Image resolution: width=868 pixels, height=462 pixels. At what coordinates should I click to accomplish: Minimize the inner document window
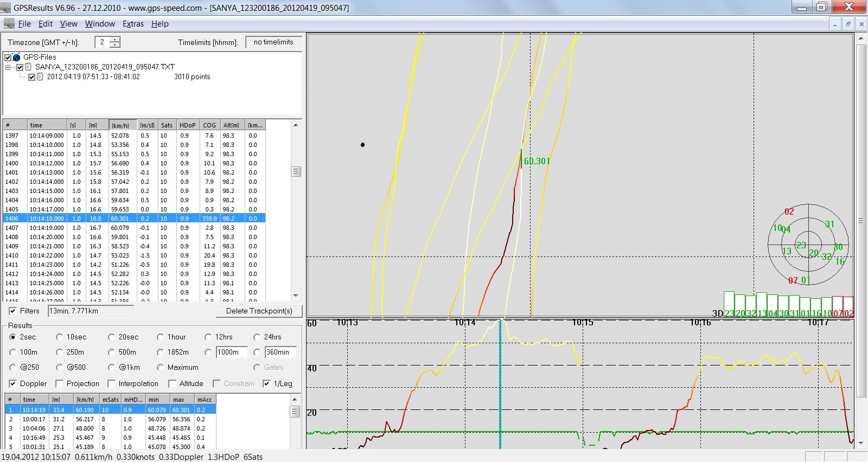click(835, 24)
